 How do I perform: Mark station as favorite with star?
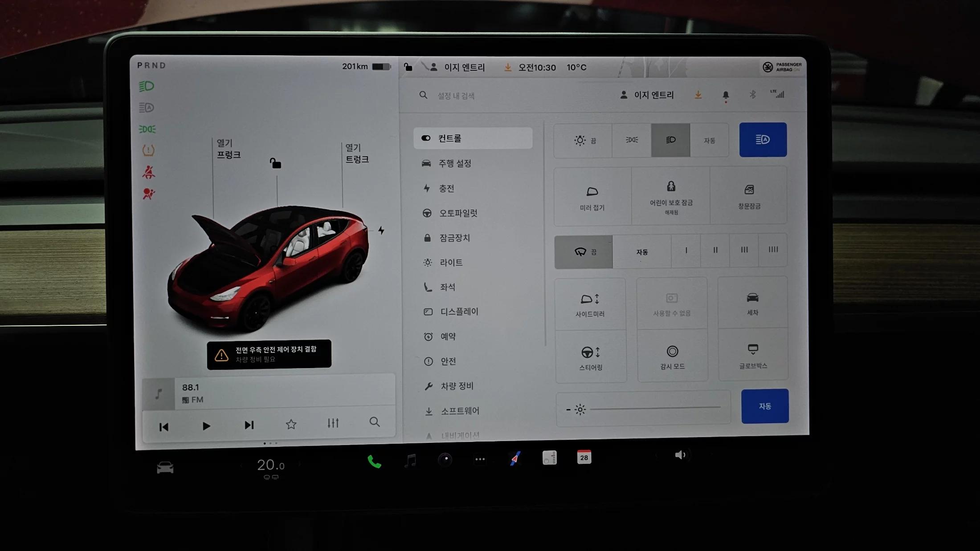[291, 424]
